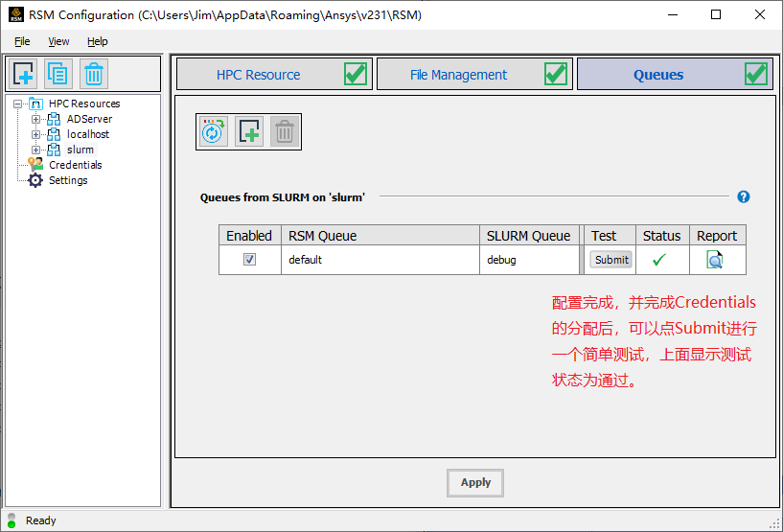783x532 pixels.
Task: Submit a test job to default queue
Action: 611,260
